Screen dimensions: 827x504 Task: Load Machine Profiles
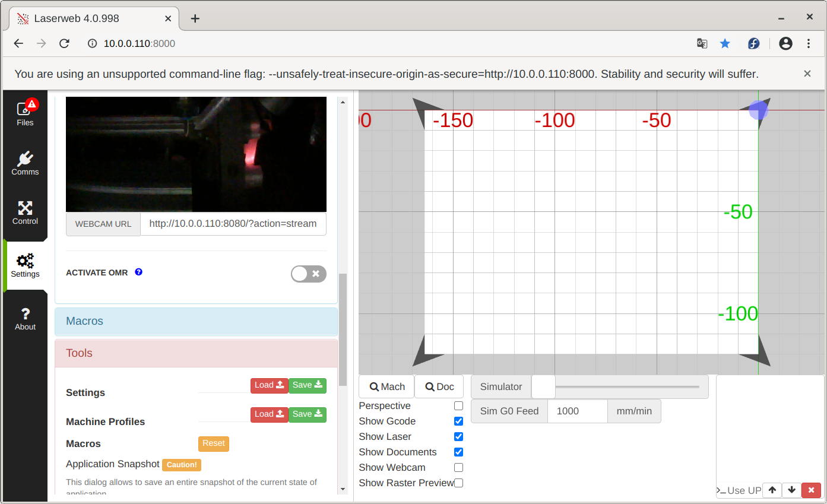pyautogui.click(x=269, y=414)
